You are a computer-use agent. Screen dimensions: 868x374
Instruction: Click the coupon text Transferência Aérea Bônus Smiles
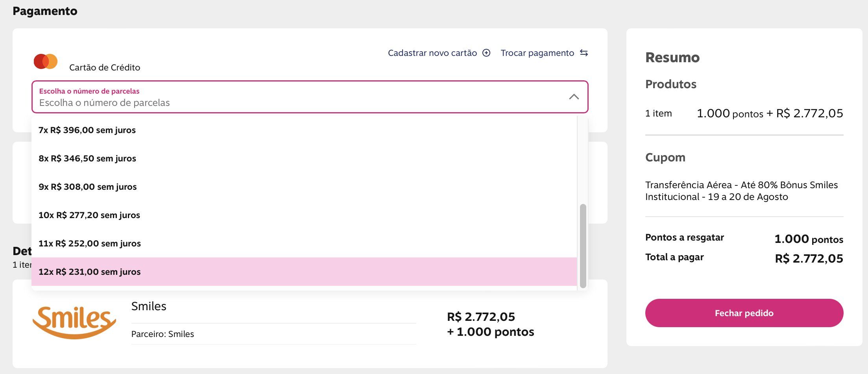point(741,191)
